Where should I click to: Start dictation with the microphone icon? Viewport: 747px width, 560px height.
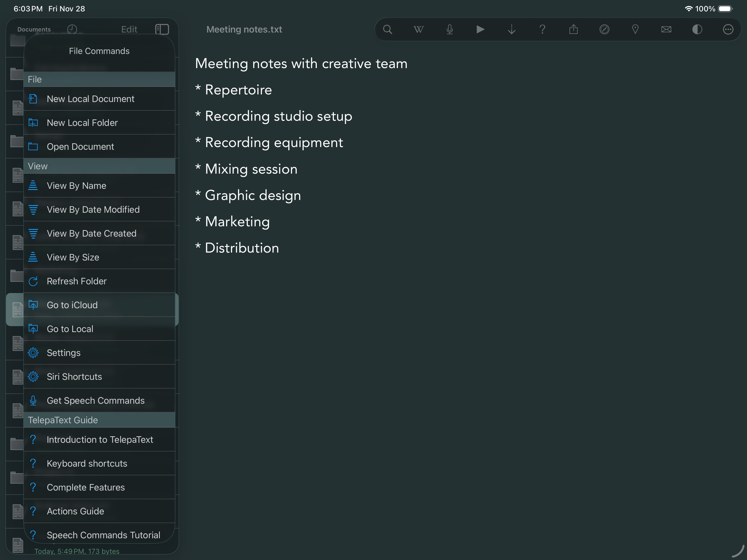coord(450,29)
